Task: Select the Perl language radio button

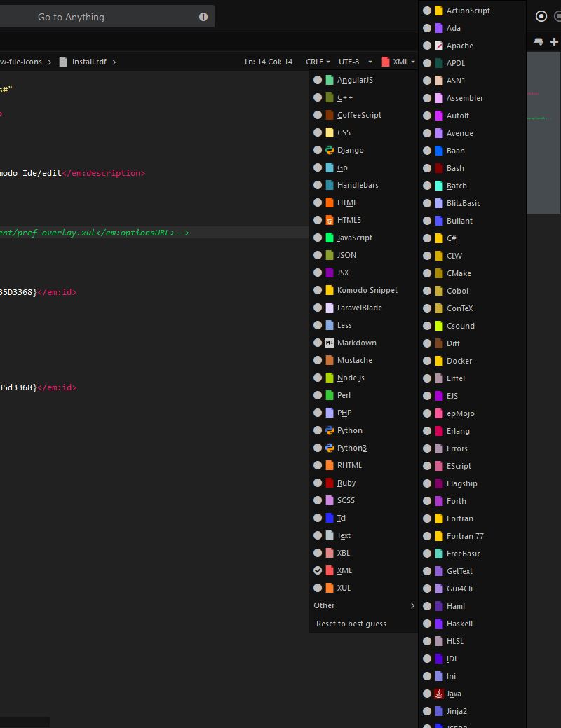Action: (x=318, y=395)
